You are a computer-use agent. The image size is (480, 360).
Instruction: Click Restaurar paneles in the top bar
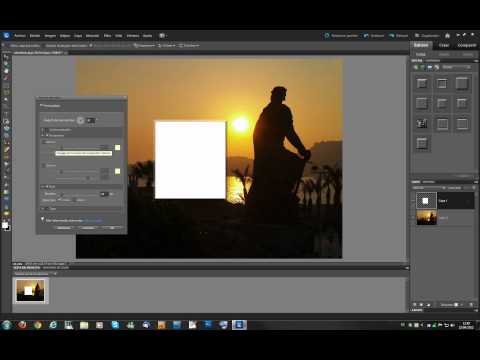point(341,36)
